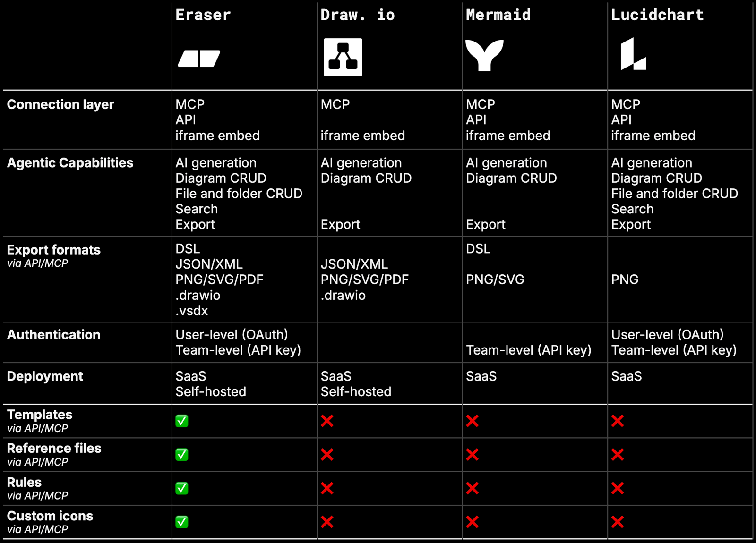Click the red X for Draw.io Custom icons
756x543 pixels.
point(327,522)
